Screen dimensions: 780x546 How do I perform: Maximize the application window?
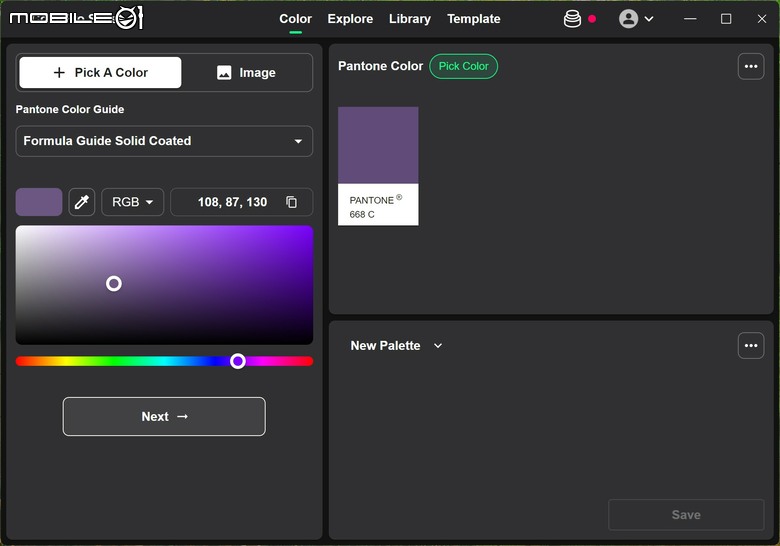click(x=726, y=19)
